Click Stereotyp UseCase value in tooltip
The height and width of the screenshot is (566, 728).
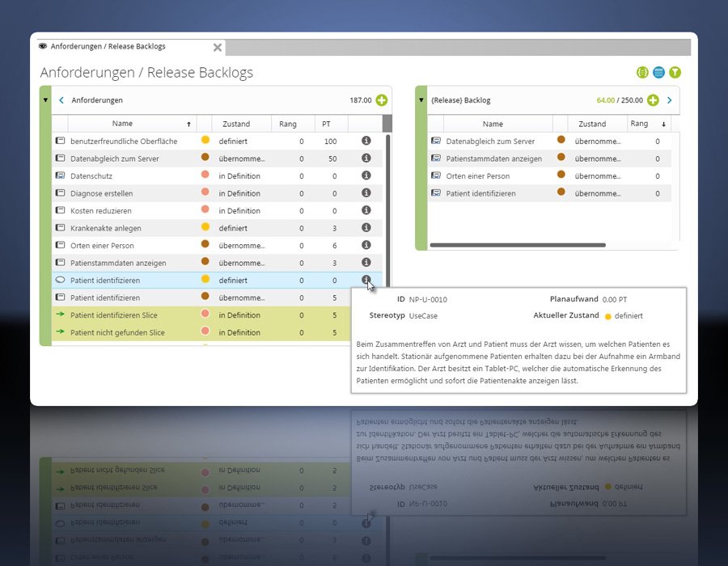pos(423,316)
